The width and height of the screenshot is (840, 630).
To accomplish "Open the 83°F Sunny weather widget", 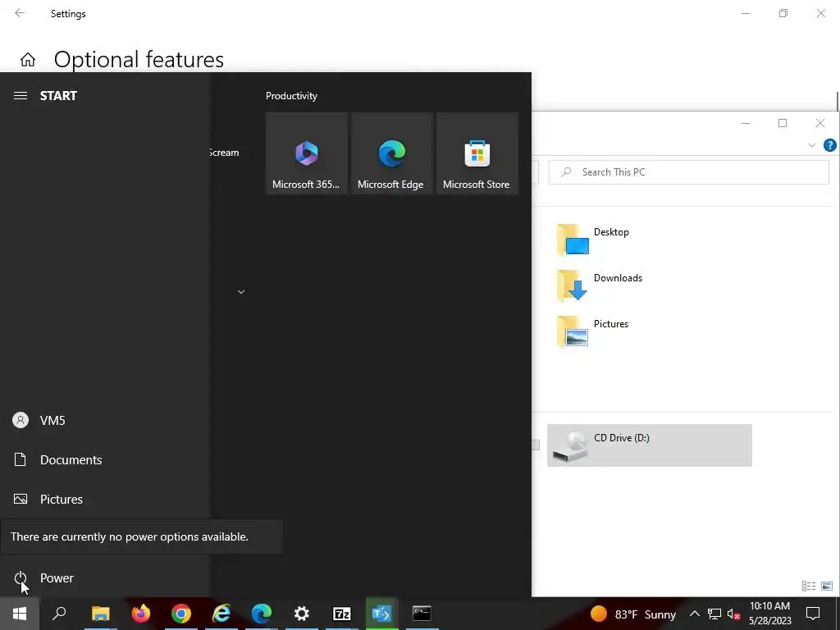I will pos(633,614).
